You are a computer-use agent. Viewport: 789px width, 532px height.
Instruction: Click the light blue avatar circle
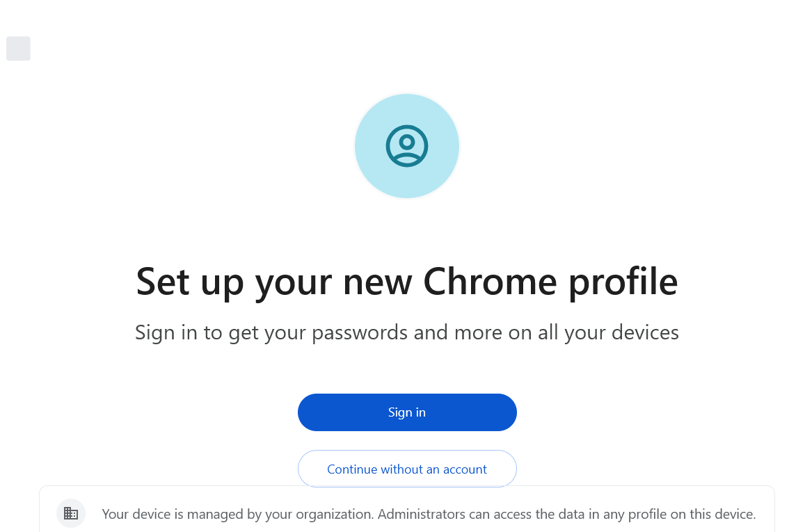(x=376, y=174)
